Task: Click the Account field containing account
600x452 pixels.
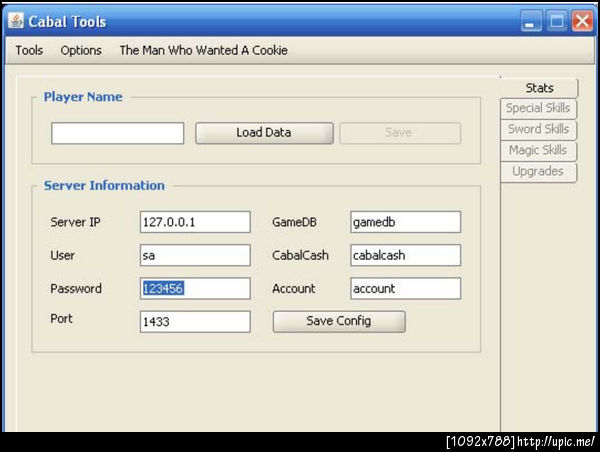Action: [406, 288]
